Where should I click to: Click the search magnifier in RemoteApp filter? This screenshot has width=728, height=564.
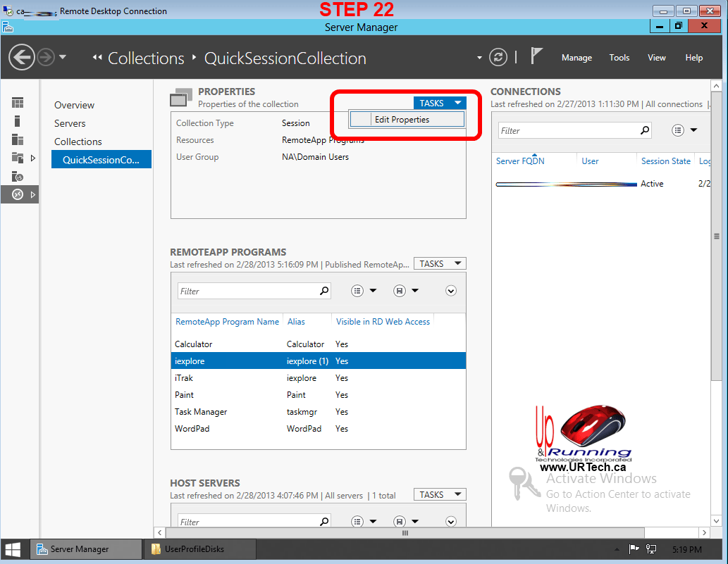click(324, 291)
